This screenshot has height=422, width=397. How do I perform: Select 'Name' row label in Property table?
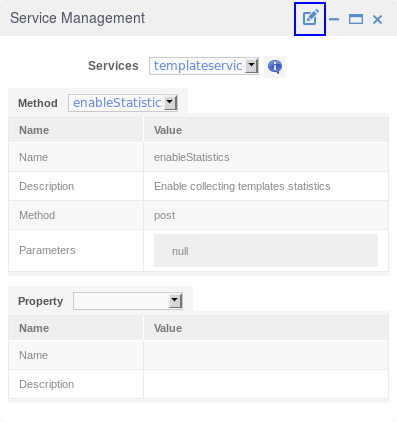34,355
